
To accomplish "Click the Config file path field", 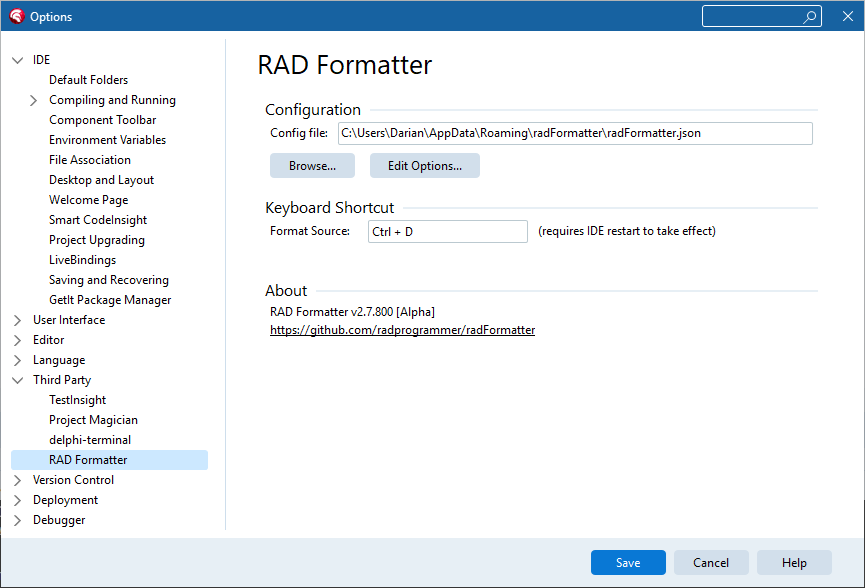I will point(575,133).
